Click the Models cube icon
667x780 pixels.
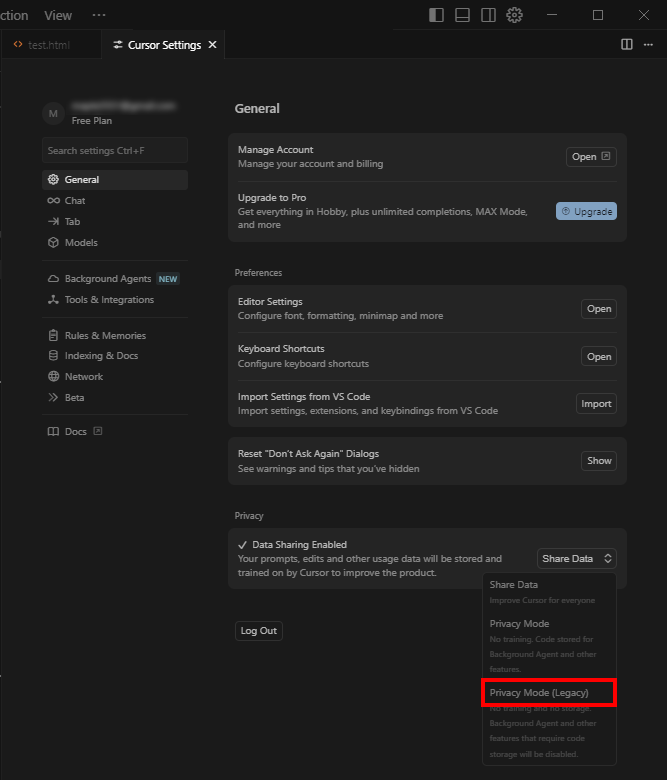(x=53, y=242)
